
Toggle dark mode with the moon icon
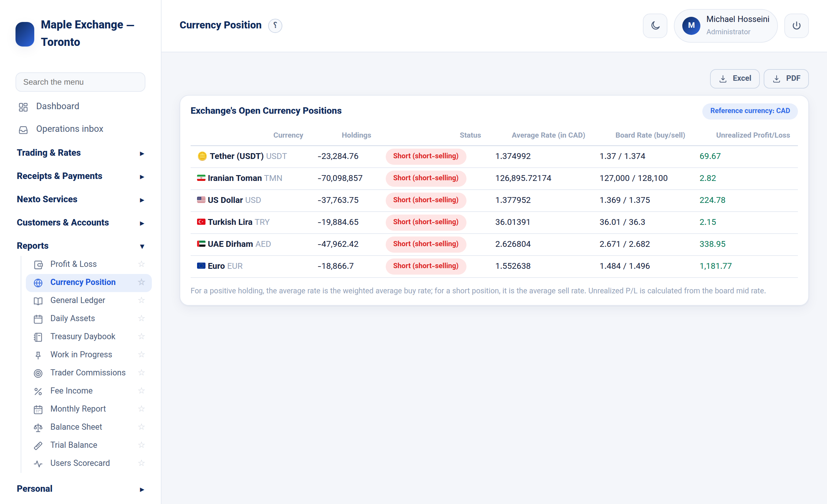[655, 26]
